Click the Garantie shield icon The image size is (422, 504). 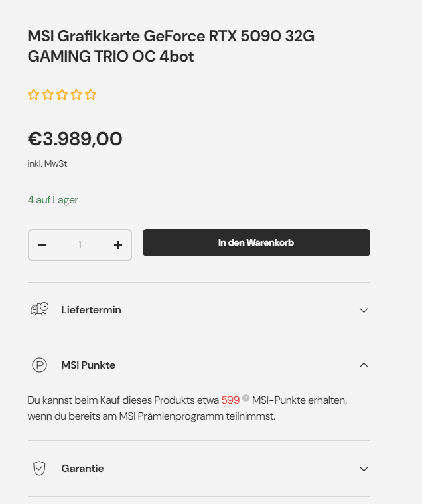tap(40, 468)
